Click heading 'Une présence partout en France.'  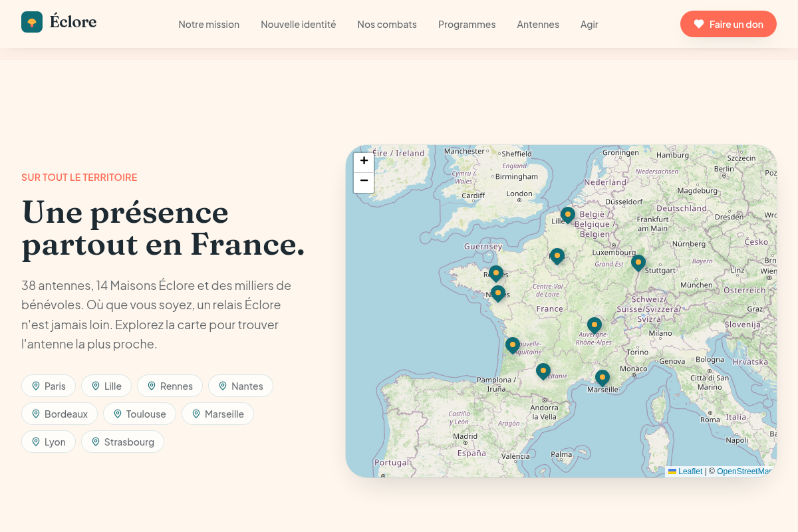(164, 228)
